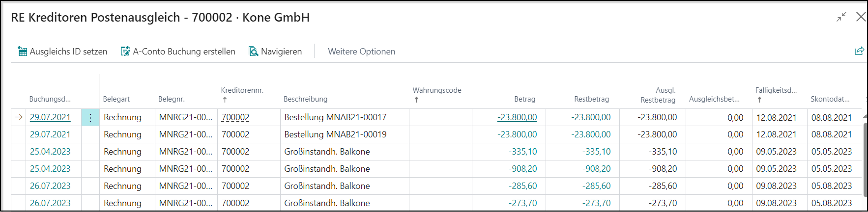Screen dimensions: 868x212
Task: Click the Buchungsdatum column header
Action: pos(50,99)
